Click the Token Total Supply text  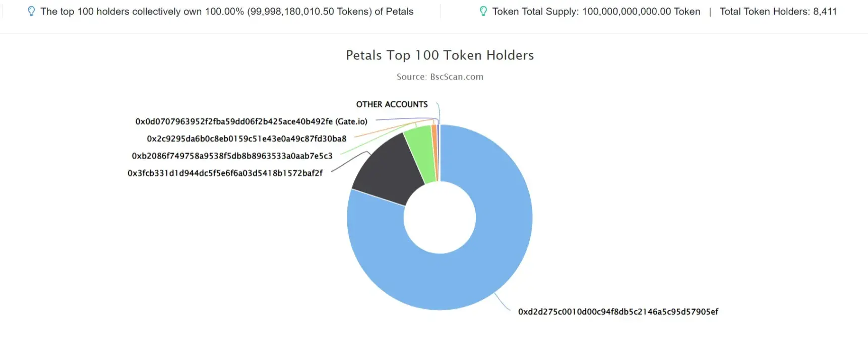click(x=596, y=12)
